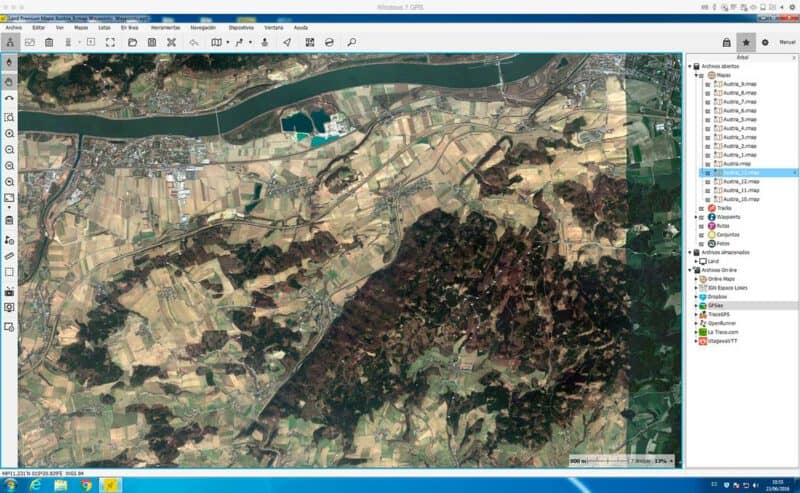Toggle the checkbox beside Austria_7.map
800x493 pixels.
[x=708, y=102]
